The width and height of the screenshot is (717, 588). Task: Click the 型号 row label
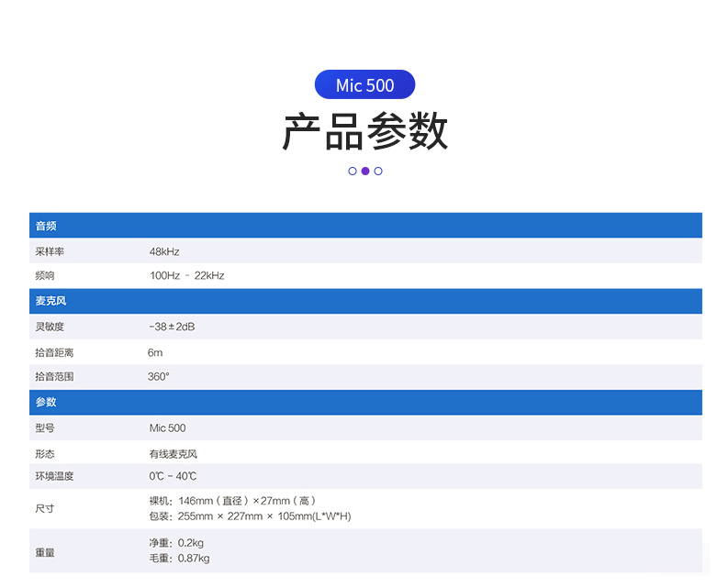coord(45,428)
